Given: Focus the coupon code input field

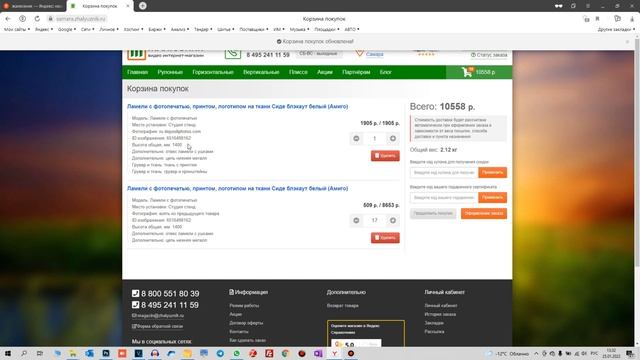Looking at the screenshot, I should point(444,173).
